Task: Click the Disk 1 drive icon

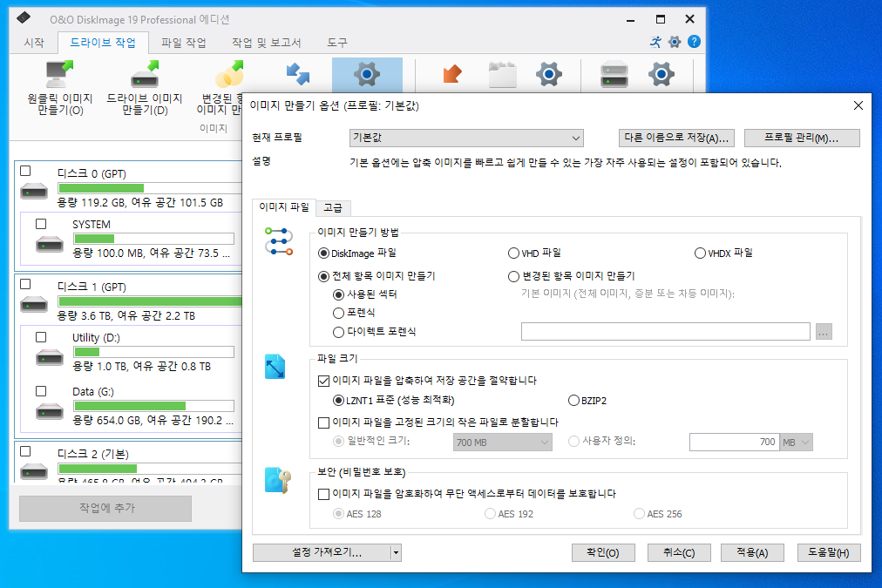Action: tap(34, 305)
